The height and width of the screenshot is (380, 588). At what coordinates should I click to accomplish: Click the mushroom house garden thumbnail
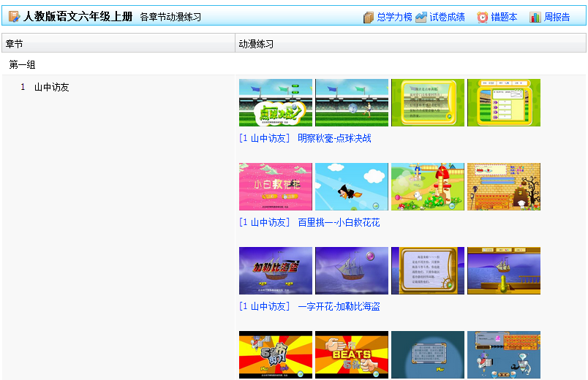tap(428, 187)
